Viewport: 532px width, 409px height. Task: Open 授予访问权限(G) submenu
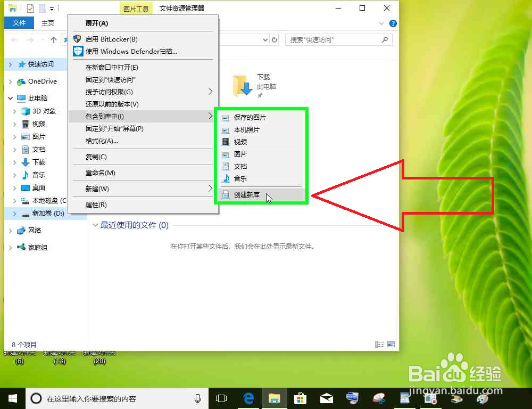tap(143, 92)
